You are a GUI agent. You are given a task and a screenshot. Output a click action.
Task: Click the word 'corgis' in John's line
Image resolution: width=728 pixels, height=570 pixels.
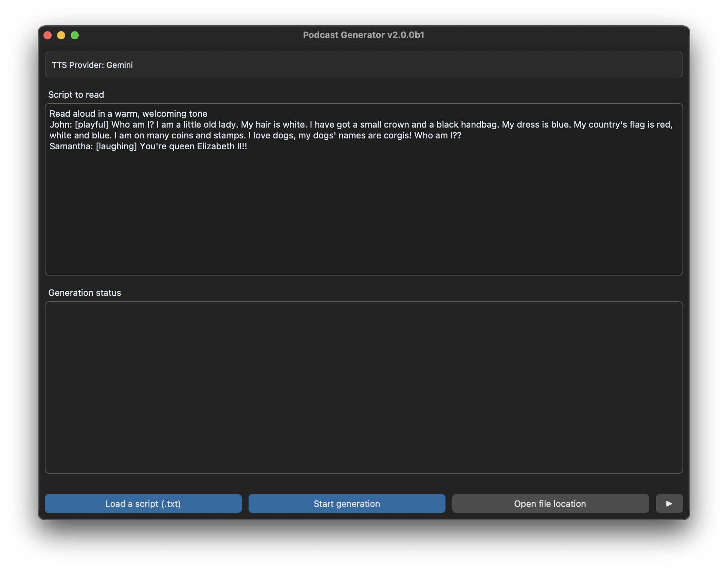(x=396, y=135)
